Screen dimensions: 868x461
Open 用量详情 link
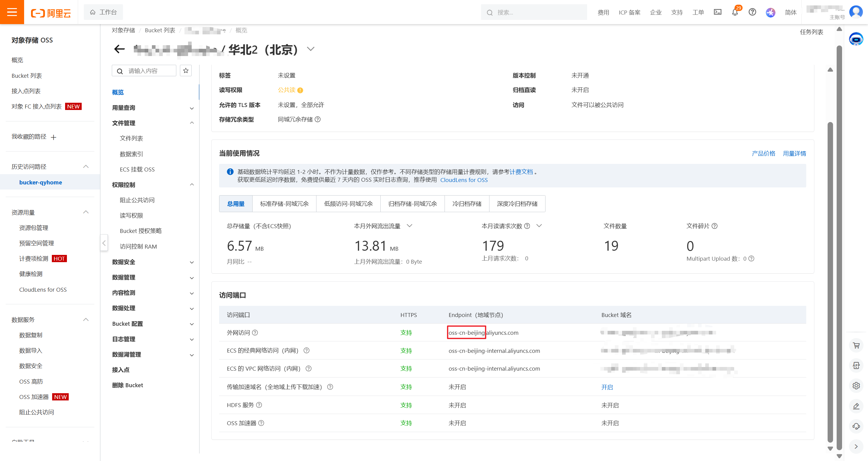coord(794,153)
